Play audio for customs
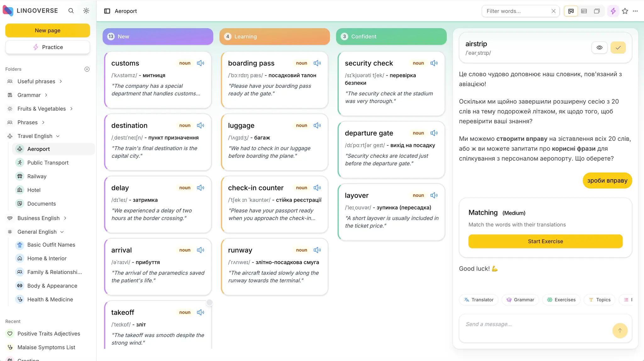This screenshot has width=644, height=361. click(x=200, y=63)
